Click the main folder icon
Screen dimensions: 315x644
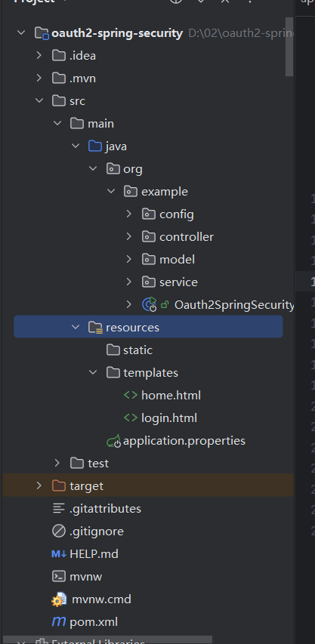coord(77,123)
